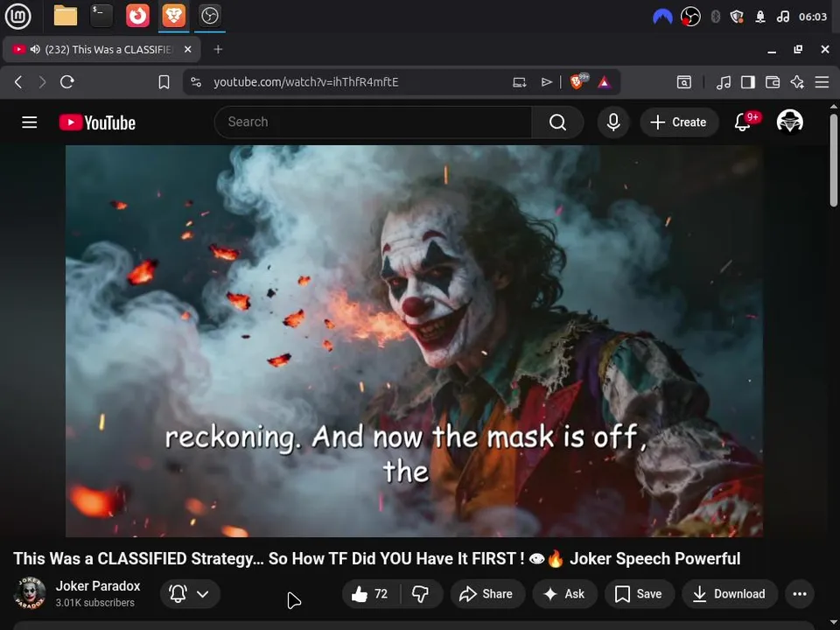
Task: Select the YouTube tab titled This Was a CLASSIFIED
Action: coord(101,49)
